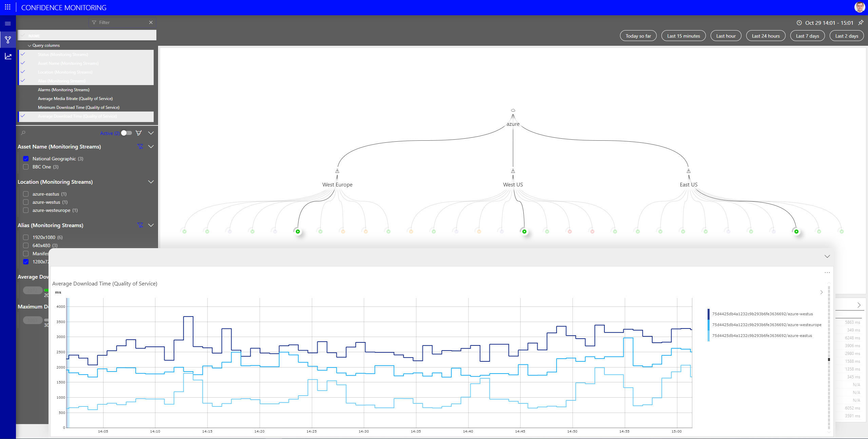Deselect Asset Name (Monitoring Streams) column
This screenshot has height=439, width=868.
86,63
